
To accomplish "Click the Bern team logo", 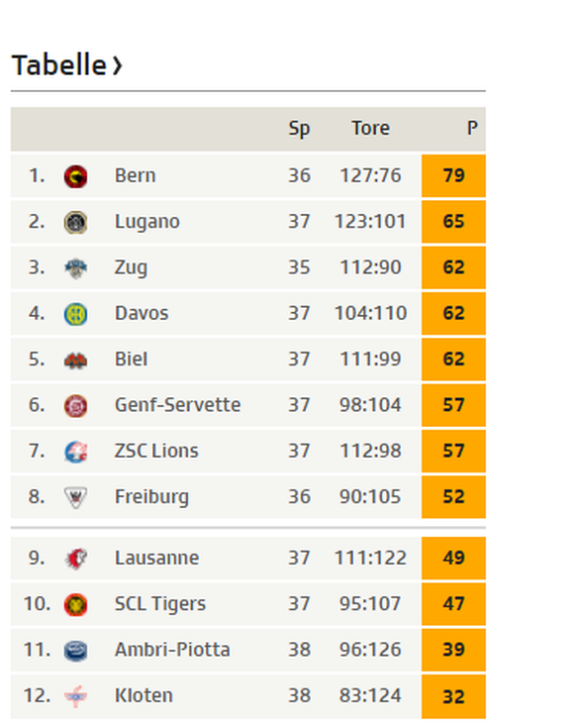I will click(75, 176).
